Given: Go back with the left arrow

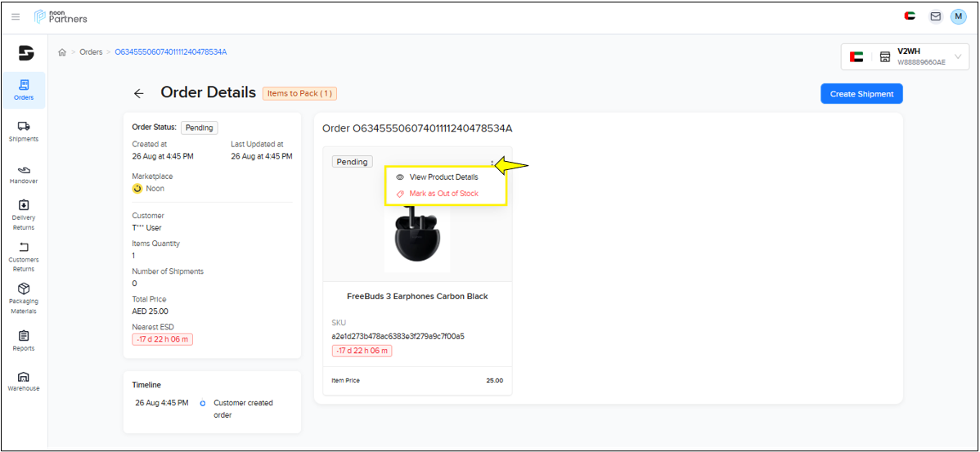Looking at the screenshot, I should [139, 94].
